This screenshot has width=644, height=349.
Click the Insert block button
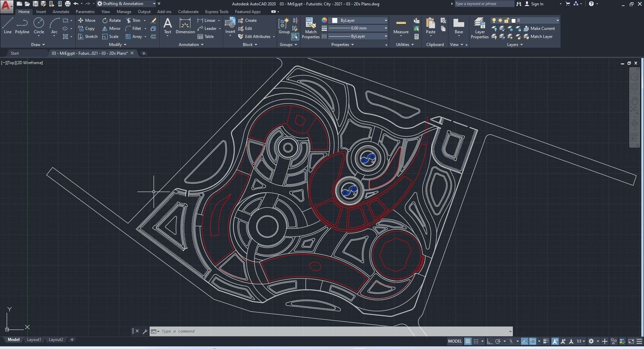[x=230, y=26]
